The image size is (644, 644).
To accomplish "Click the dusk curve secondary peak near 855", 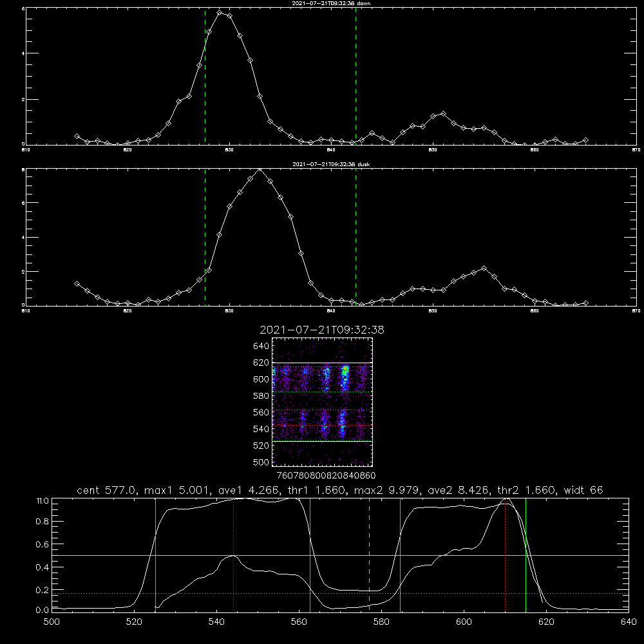I will [484, 268].
